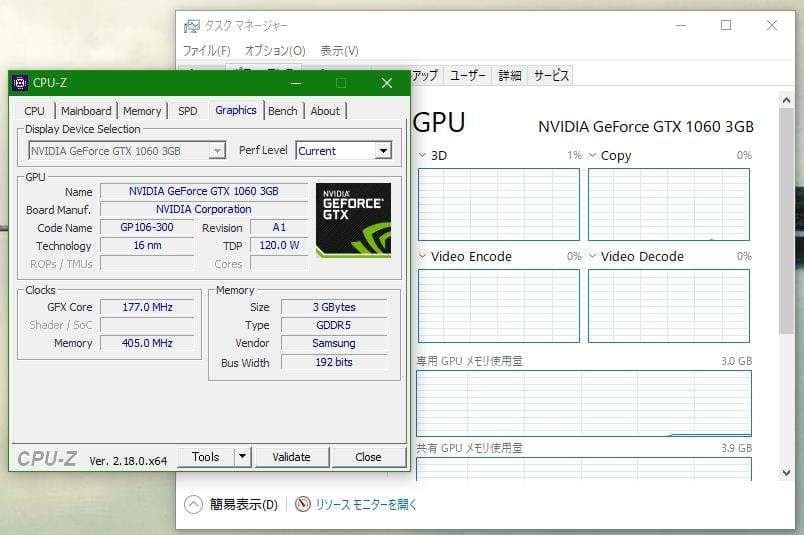Open the オプション(O) menu in Task Manager
The height and width of the screenshot is (535, 804).
click(275, 50)
